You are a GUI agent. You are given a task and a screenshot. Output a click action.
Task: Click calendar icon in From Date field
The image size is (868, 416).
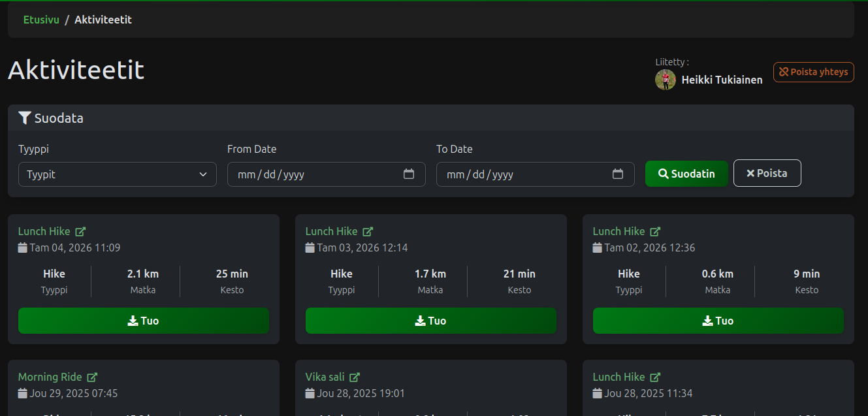pyautogui.click(x=409, y=174)
